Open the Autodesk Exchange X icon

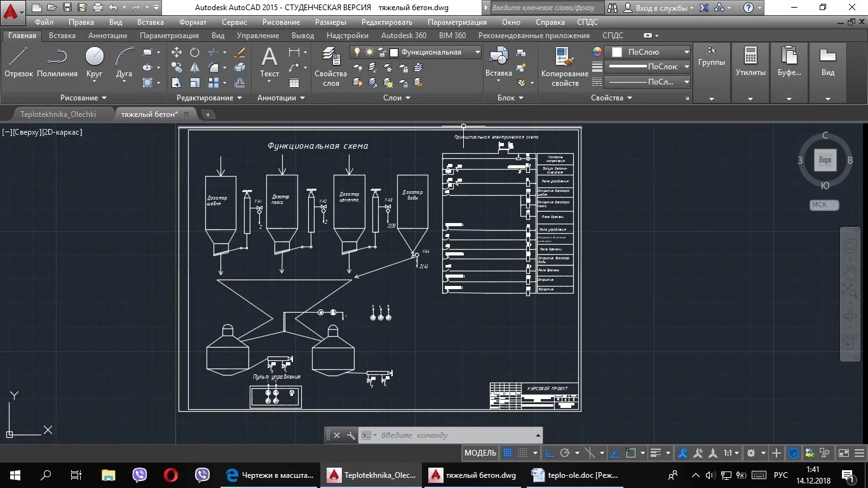(704, 8)
